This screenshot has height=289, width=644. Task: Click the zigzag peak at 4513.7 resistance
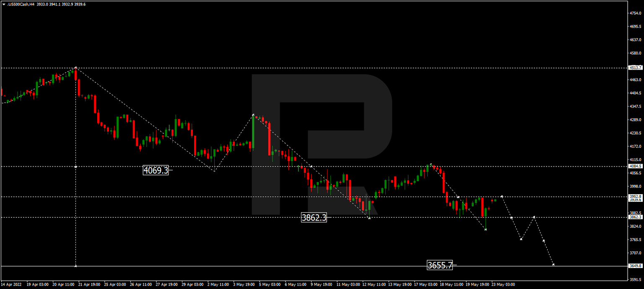coord(75,67)
